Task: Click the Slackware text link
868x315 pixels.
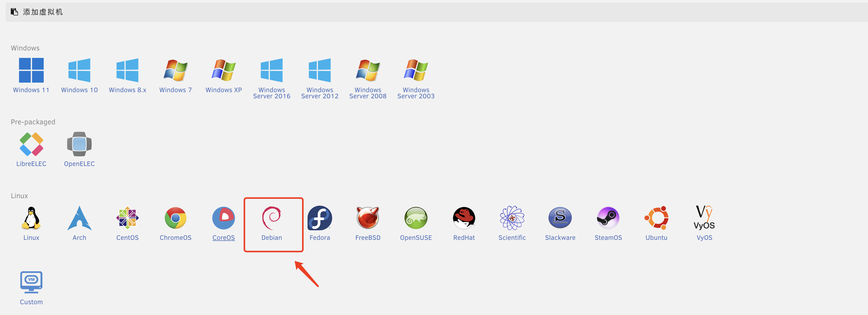Action: tap(560, 238)
